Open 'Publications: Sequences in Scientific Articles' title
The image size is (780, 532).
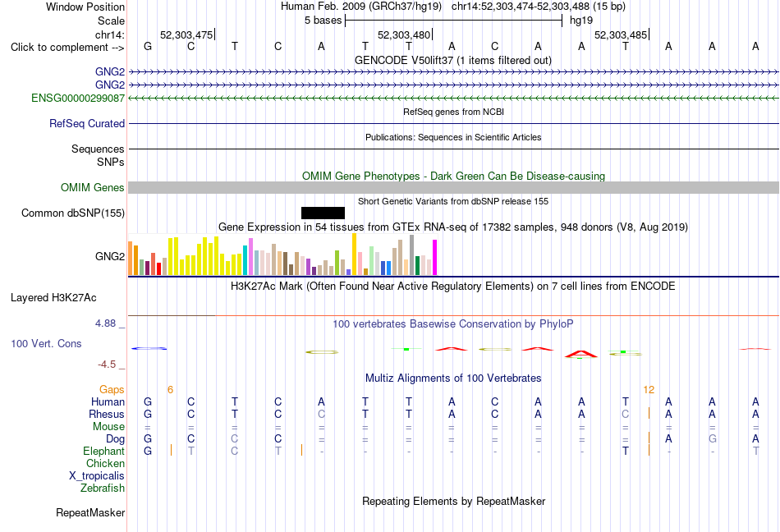point(453,137)
